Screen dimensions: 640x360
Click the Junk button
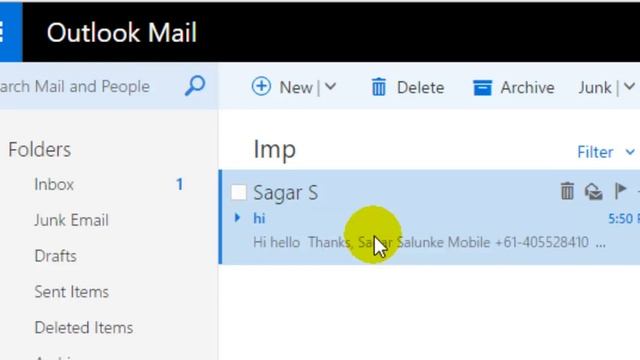pos(595,87)
